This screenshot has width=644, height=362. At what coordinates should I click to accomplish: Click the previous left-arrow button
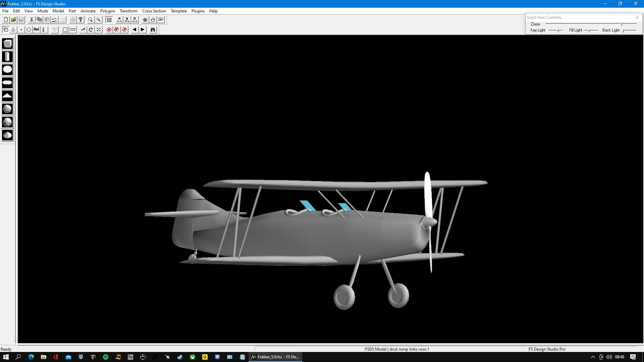coord(135,30)
